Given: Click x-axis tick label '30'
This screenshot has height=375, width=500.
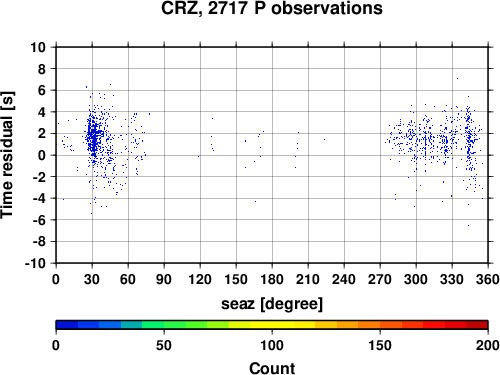Looking at the screenshot, I should click(x=92, y=279).
